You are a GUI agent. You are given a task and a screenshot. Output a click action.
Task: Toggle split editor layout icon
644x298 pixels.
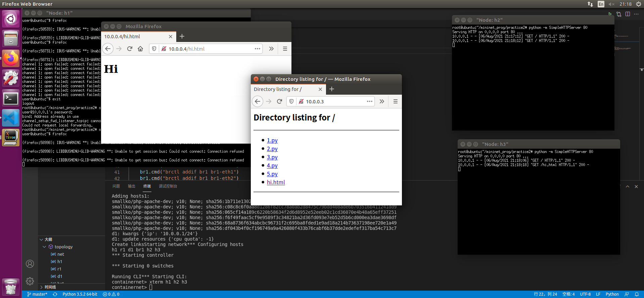[628, 14]
